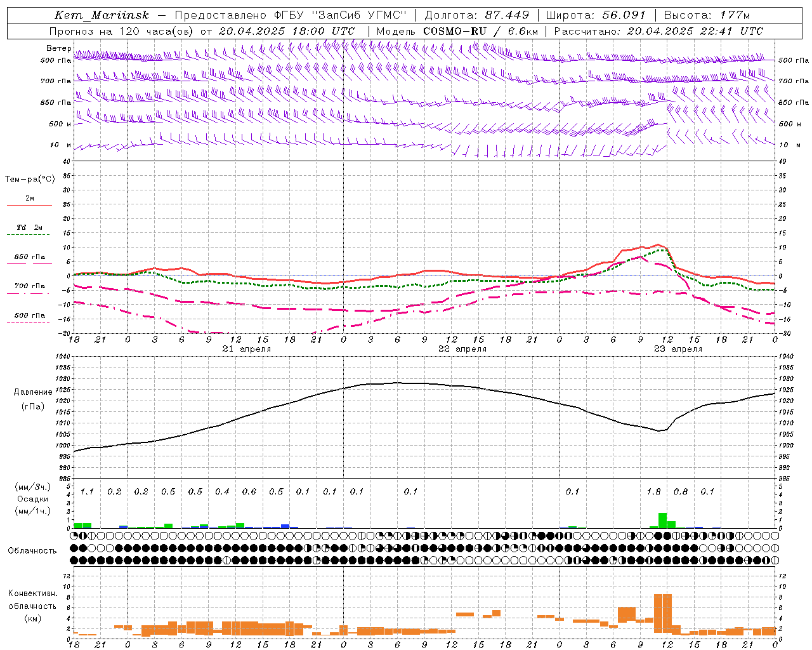Click the 0.8 precipitation total value
The width and height of the screenshot is (812, 650).
(681, 491)
